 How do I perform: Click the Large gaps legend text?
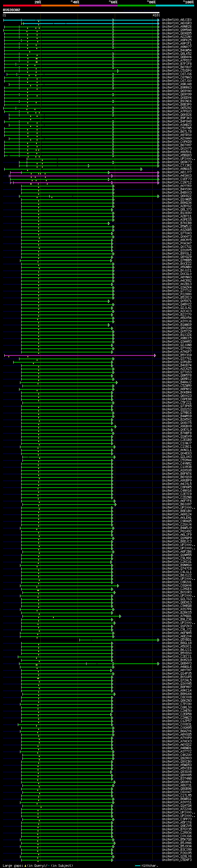tap(37, 865)
